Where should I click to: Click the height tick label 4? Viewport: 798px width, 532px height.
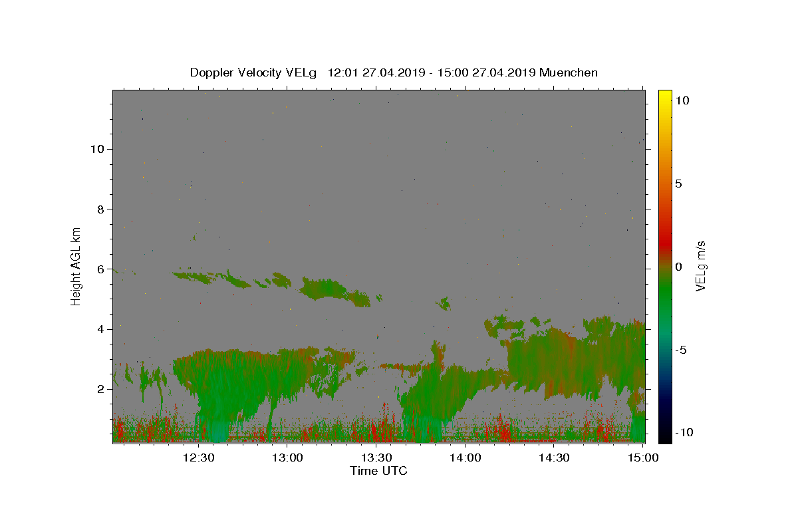click(x=100, y=329)
